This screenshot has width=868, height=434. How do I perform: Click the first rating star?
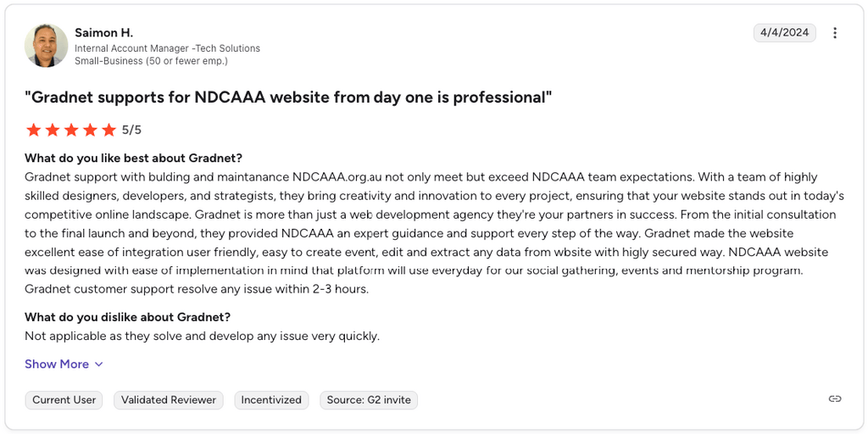point(34,130)
